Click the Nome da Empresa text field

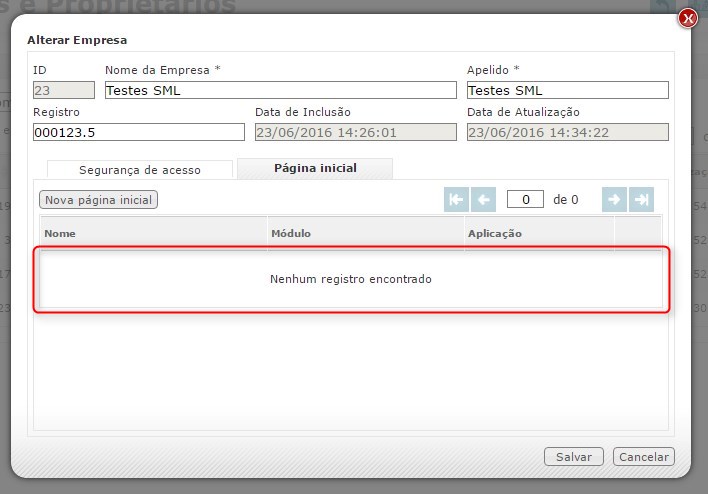pyautogui.click(x=280, y=90)
